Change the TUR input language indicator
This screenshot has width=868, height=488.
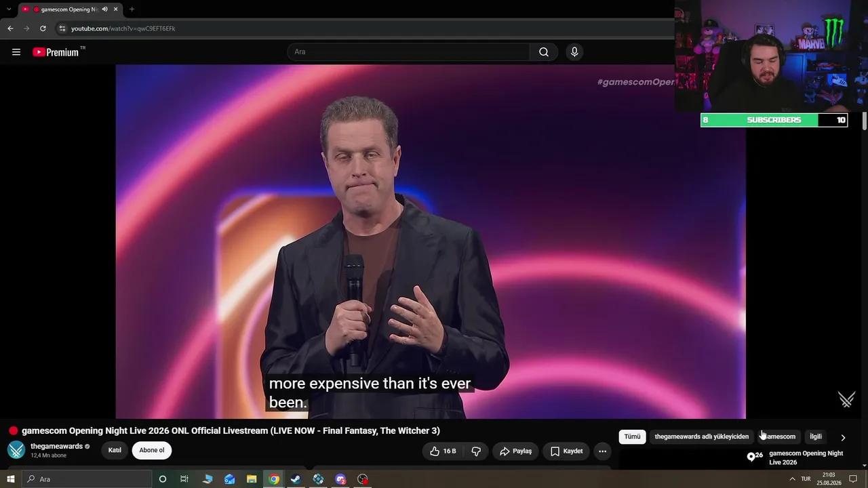(806, 479)
